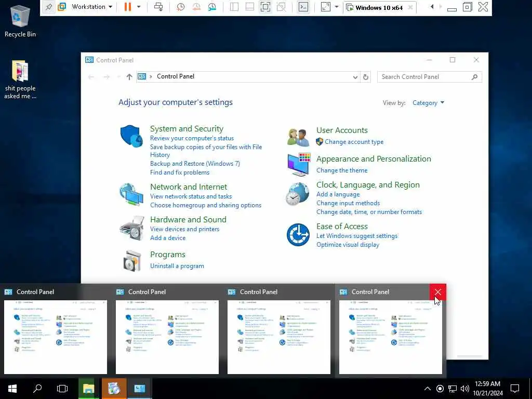Screen dimensions: 532x399
Task: Open the Ease of Access icon
Action: (298, 234)
